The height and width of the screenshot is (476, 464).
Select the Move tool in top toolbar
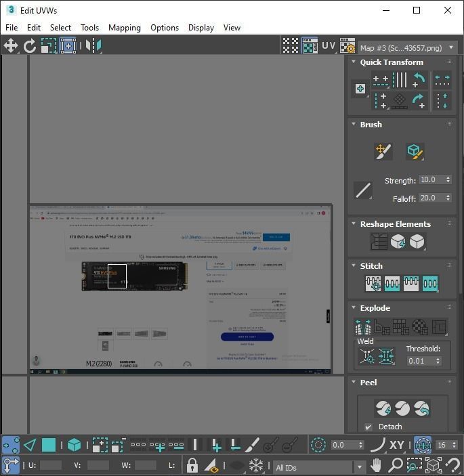click(x=11, y=45)
